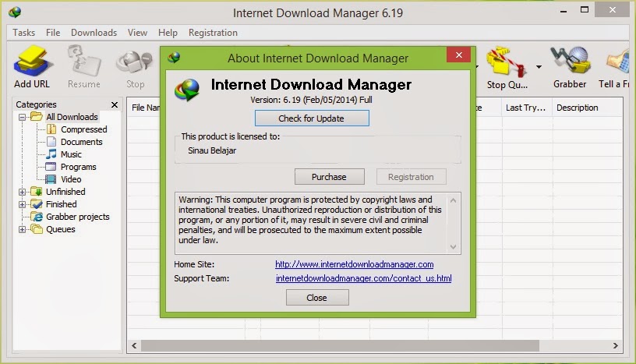This screenshot has width=636, height=364.
Task: Select the Music category
Action: (64, 154)
